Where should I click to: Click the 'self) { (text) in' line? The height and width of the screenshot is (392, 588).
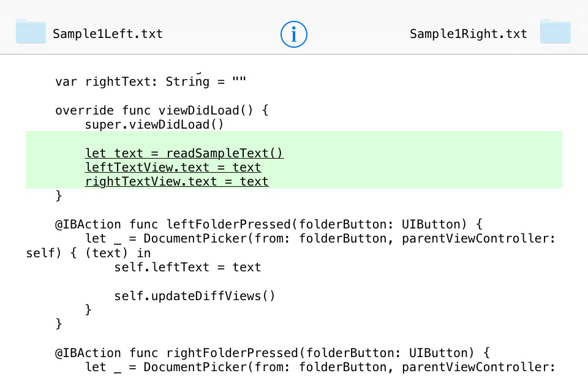(x=88, y=253)
